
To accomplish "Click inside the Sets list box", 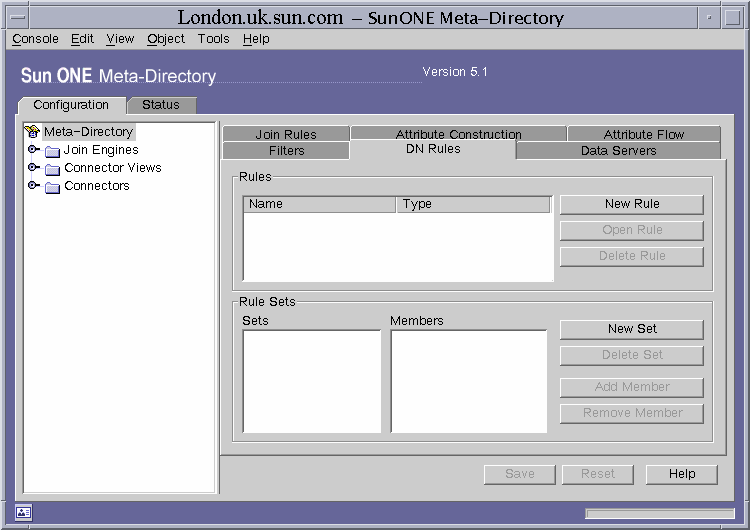I will pyautogui.click(x=312, y=381).
